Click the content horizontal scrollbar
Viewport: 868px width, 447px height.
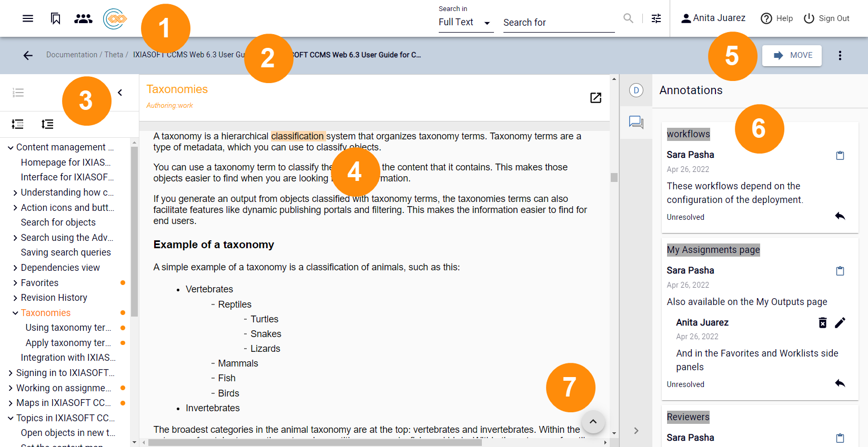[315, 442]
